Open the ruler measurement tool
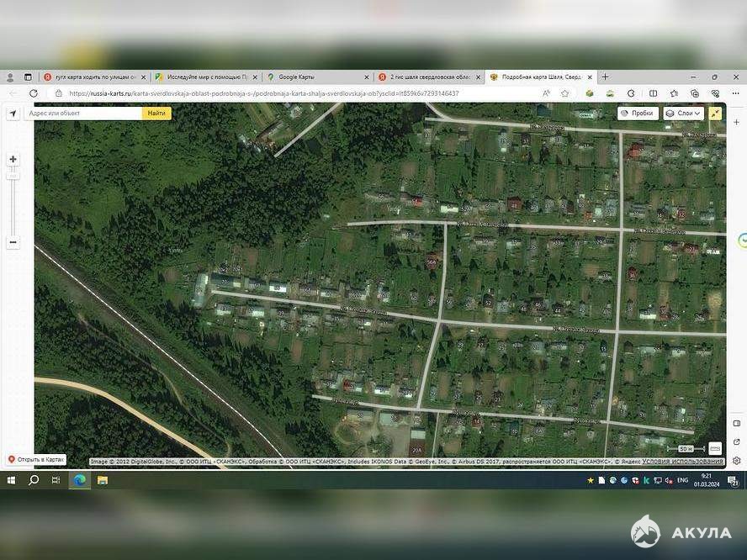The image size is (747, 560). coord(715,448)
